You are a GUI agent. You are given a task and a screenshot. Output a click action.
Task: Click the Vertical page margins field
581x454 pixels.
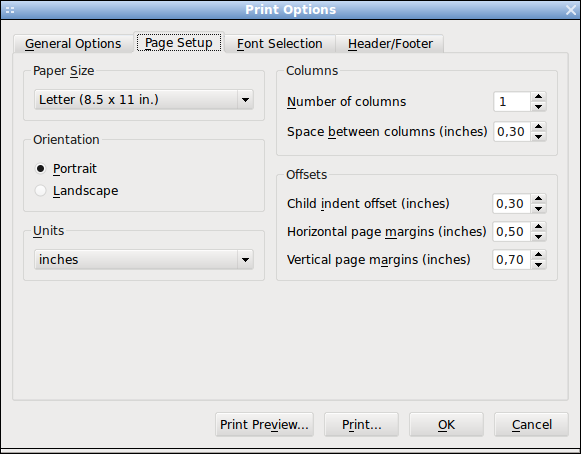click(511, 259)
